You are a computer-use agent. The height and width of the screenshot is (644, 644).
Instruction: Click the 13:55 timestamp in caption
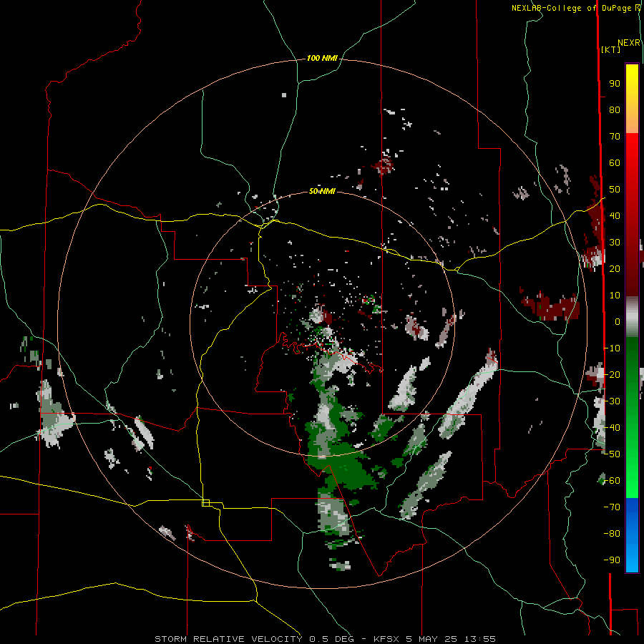(x=479, y=639)
